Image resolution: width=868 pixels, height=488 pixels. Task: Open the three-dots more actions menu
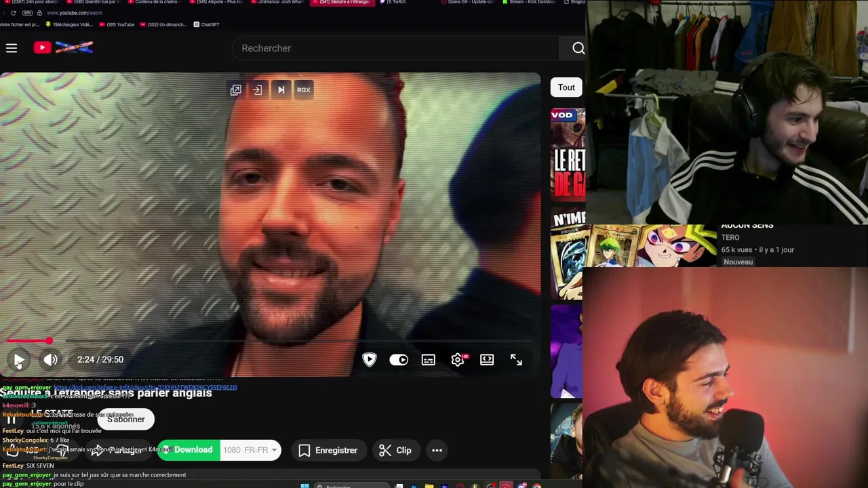point(437,450)
